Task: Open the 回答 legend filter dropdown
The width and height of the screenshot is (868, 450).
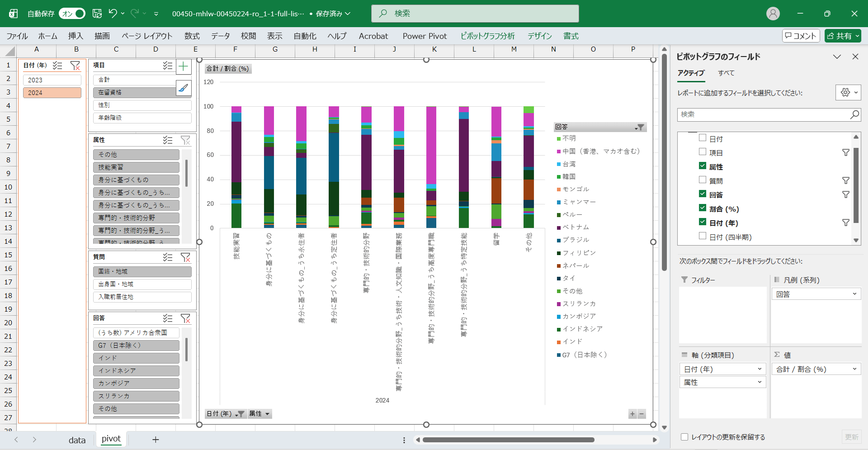Action: click(x=639, y=127)
